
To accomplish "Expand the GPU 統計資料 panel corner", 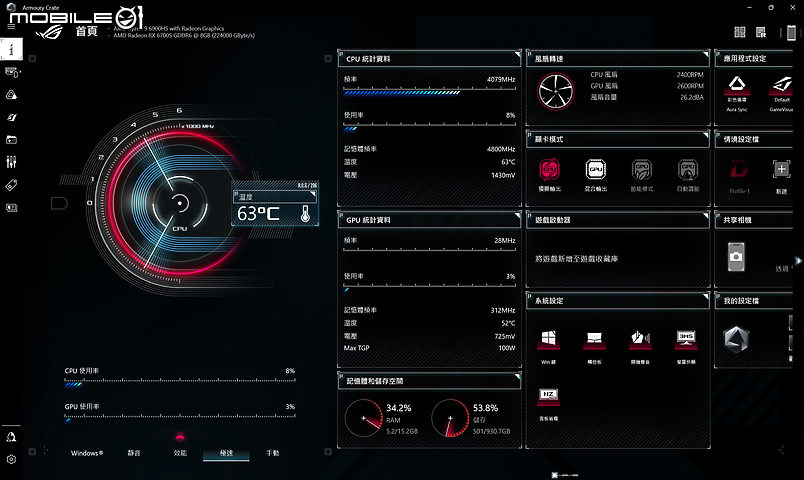I will click(517, 215).
